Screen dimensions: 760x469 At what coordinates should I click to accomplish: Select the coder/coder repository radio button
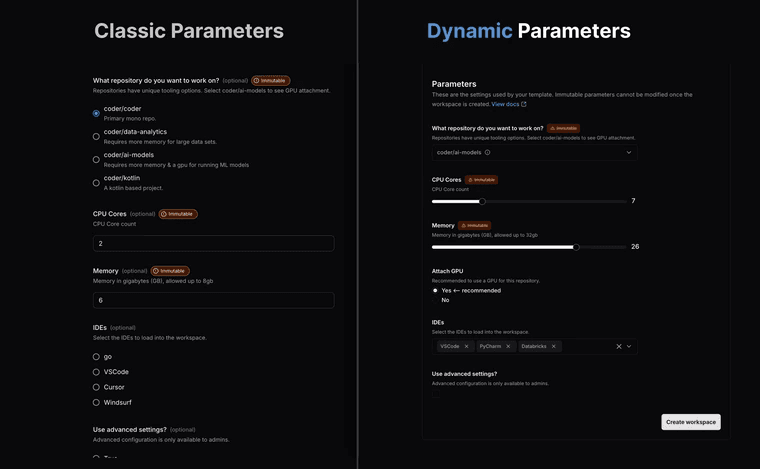click(96, 113)
